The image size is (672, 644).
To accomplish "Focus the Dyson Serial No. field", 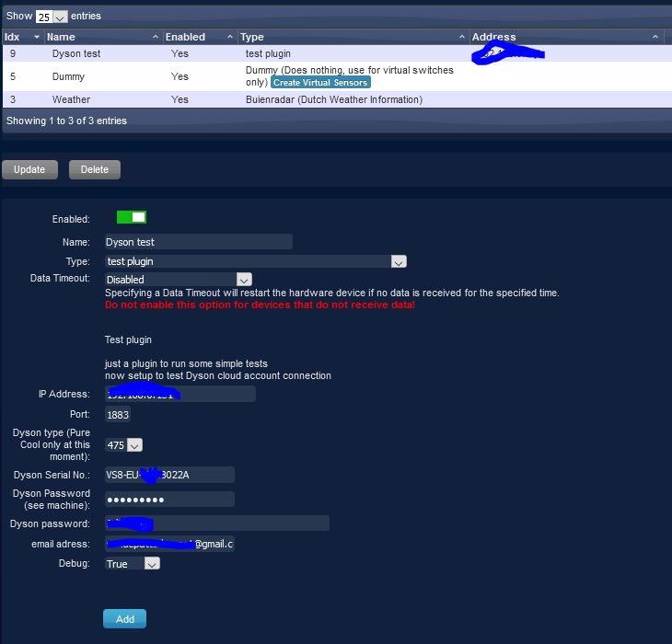I will pyautogui.click(x=169, y=475).
